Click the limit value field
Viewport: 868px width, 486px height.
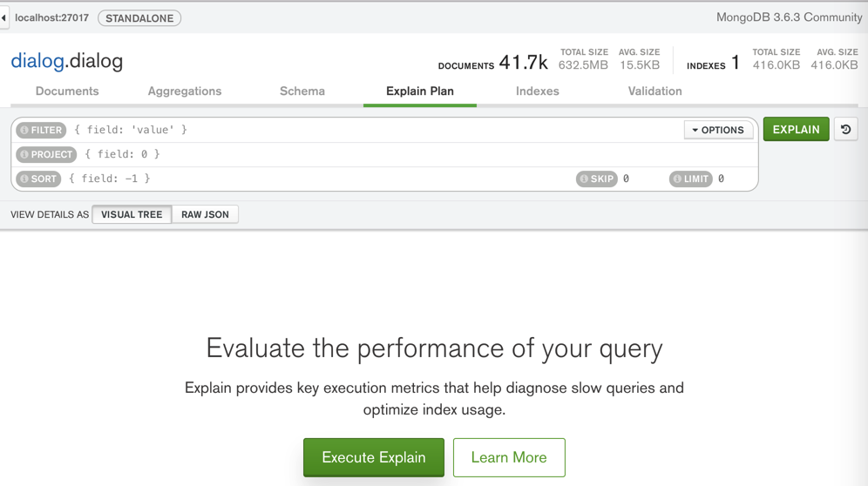pos(736,179)
